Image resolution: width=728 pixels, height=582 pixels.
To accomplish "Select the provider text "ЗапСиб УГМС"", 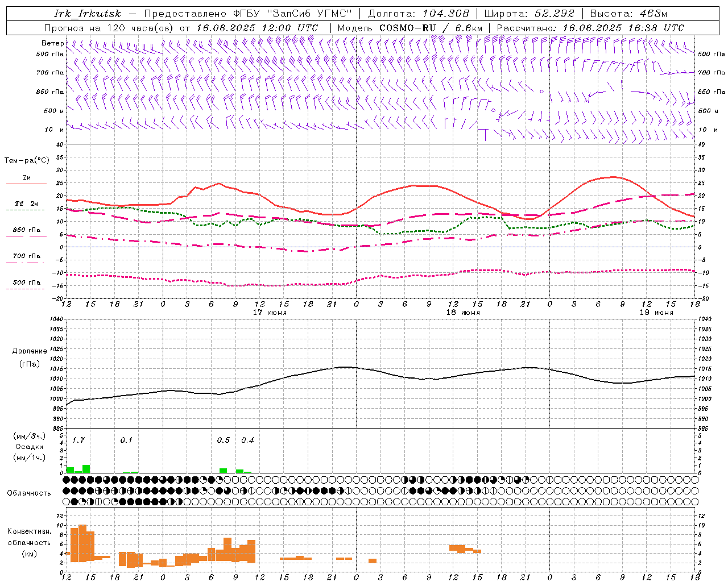I will pyautogui.click(x=309, y=14).
